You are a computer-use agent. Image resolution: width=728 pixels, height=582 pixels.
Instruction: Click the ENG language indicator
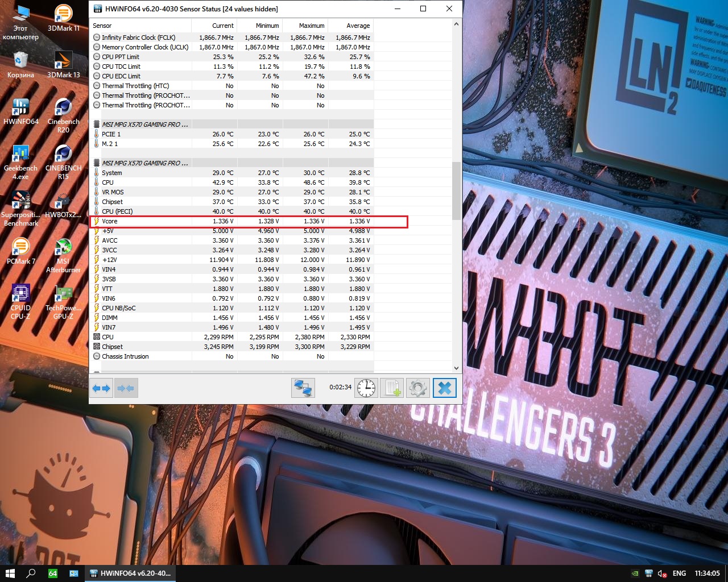pos(679,573)
